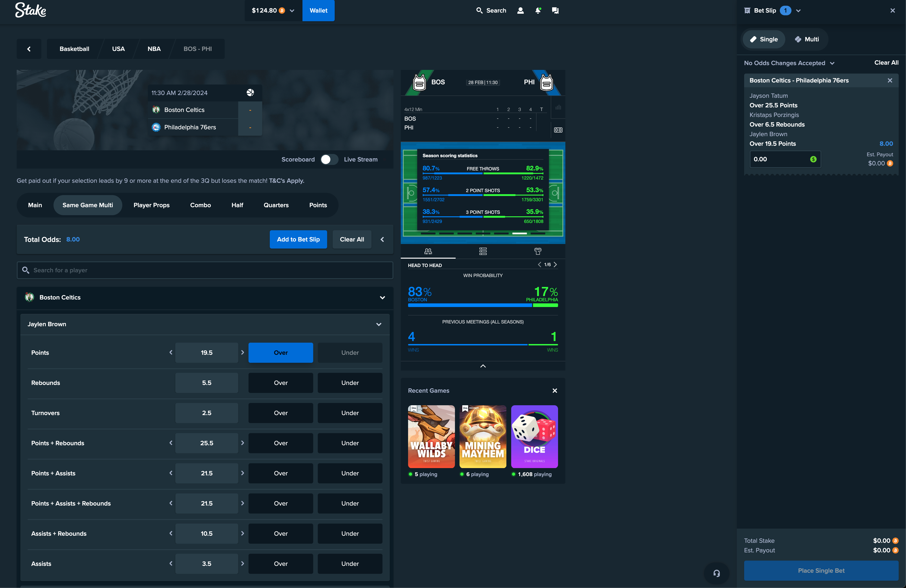
Task: Switch to the Main market tab
Action: click(x=35, y=205)
